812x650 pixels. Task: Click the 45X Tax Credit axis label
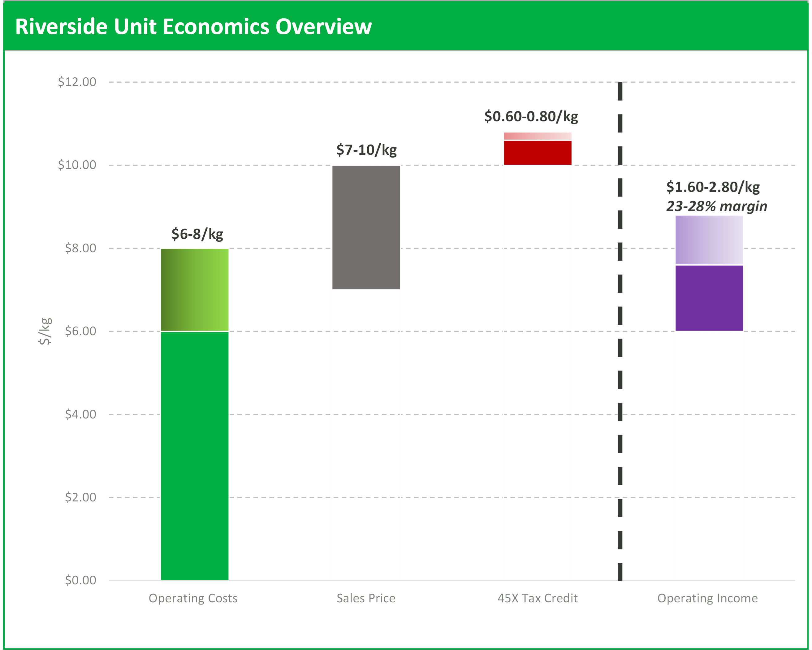[538, 598]
